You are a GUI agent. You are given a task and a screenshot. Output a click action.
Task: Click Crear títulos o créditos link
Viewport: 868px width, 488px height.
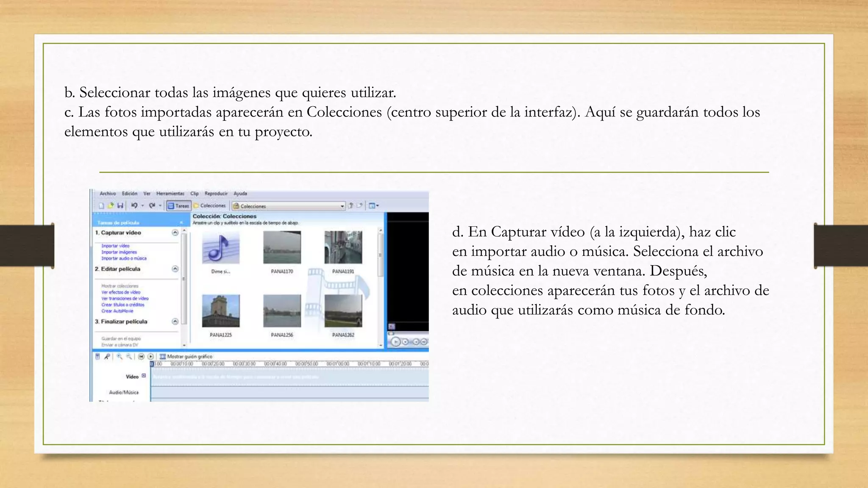(123, 305)
